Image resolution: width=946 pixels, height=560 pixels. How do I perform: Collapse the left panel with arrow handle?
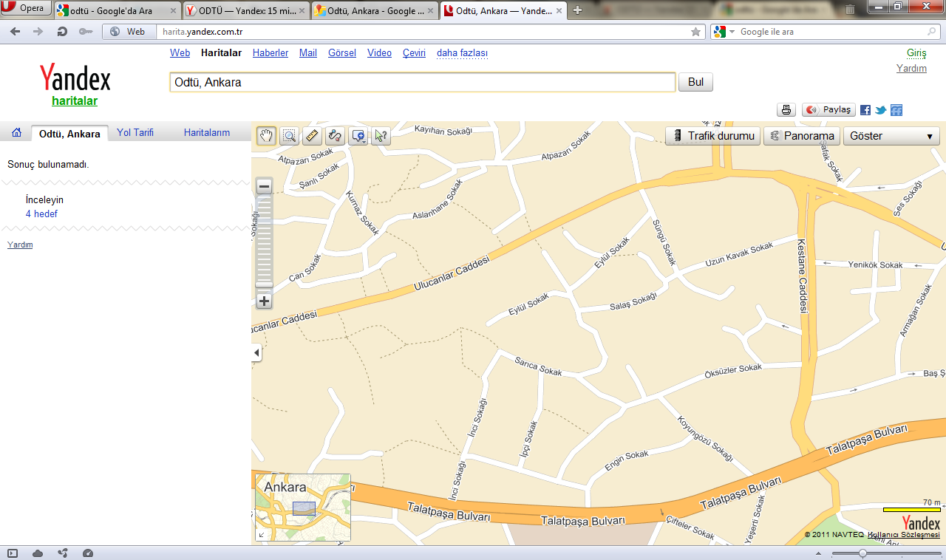tap(256, 353)
